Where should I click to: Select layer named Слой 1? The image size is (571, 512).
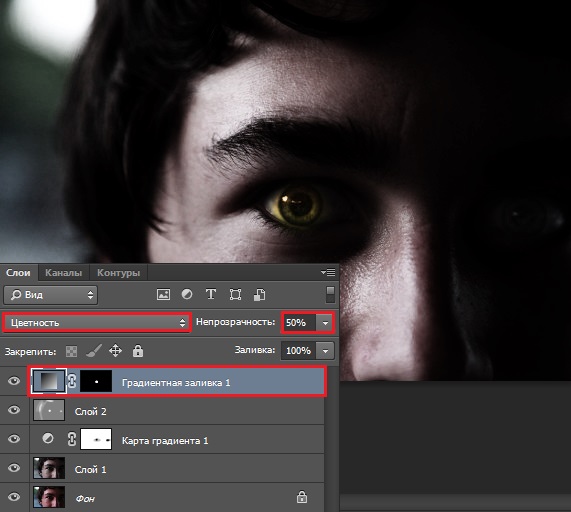90,469
